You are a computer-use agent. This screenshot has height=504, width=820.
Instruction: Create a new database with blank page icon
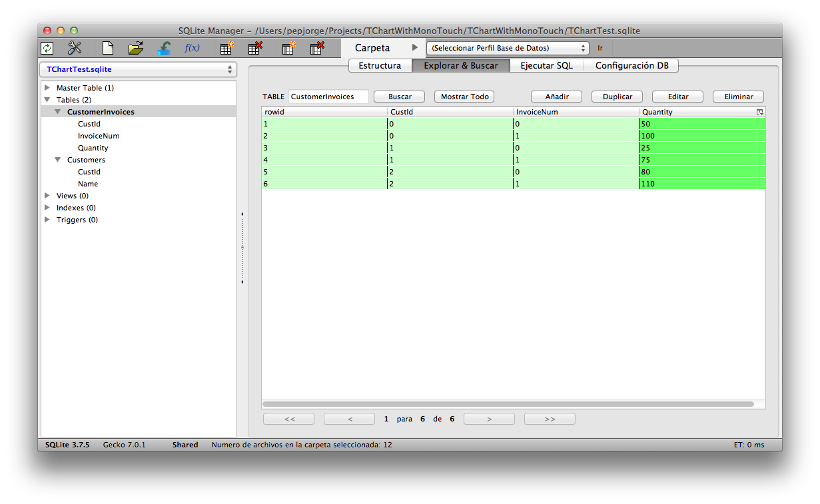tap(107, 48)
